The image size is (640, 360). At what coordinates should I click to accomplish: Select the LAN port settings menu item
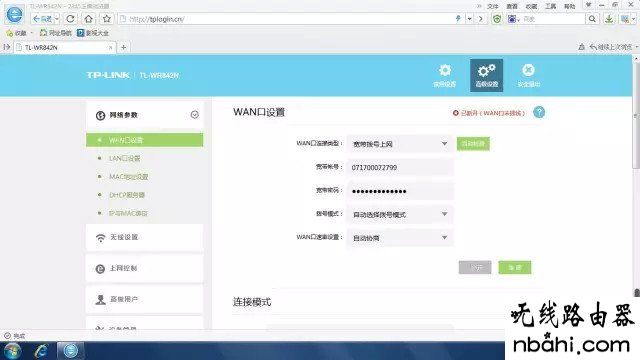click(x=124, y=158)
